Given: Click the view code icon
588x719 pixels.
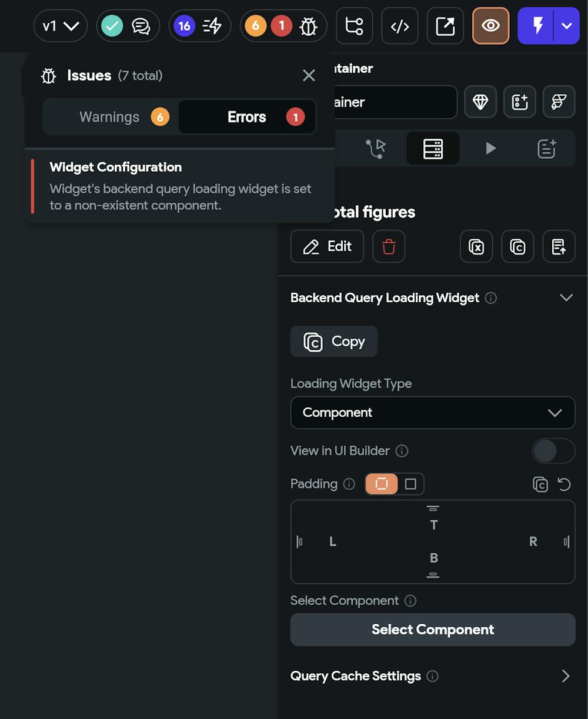Looking at the screenshot, I should [x=400, y=26].
